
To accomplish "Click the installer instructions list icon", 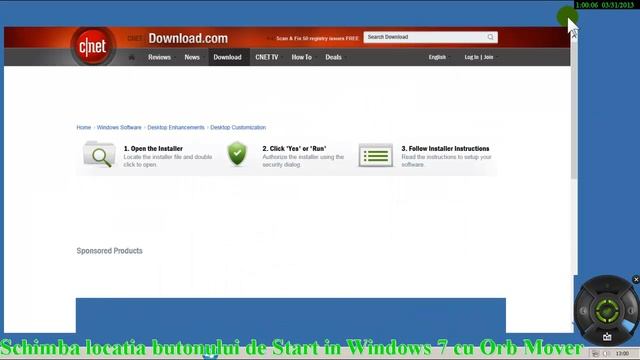I will 376,155.
